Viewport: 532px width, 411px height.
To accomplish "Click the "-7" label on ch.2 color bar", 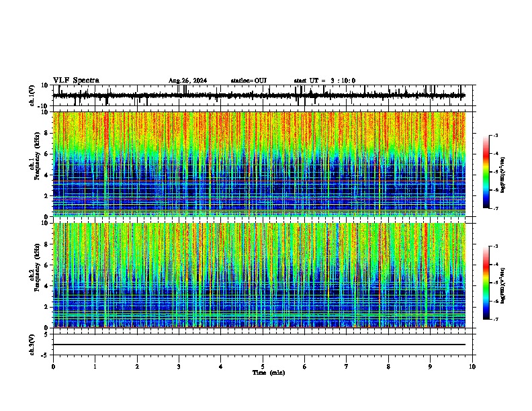I will (495, 319).
